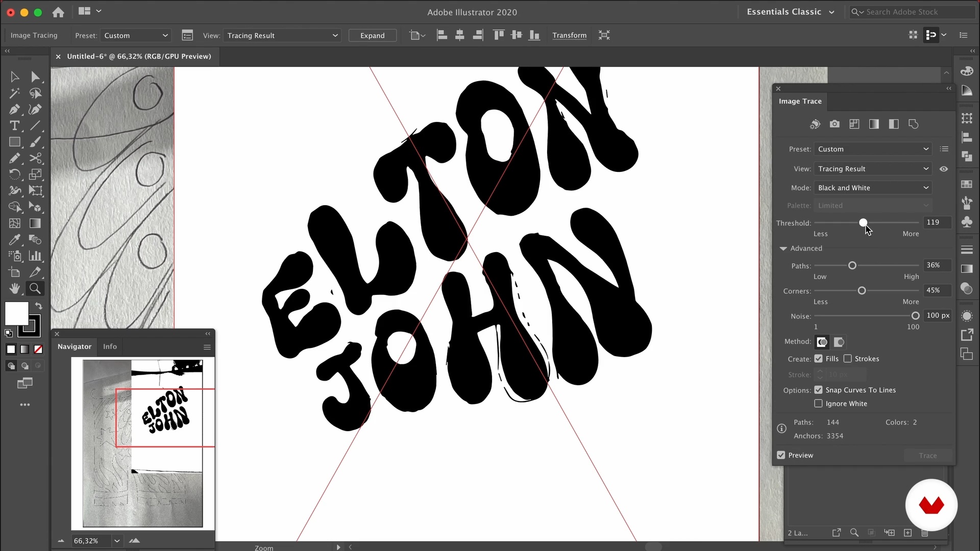Click the Expand button
980x551 pixels.
[372, 35]
